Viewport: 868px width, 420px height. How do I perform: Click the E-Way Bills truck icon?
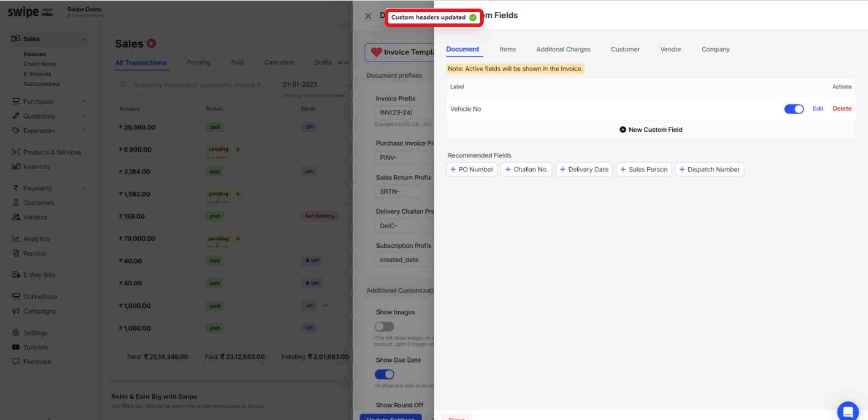point(16,275)
